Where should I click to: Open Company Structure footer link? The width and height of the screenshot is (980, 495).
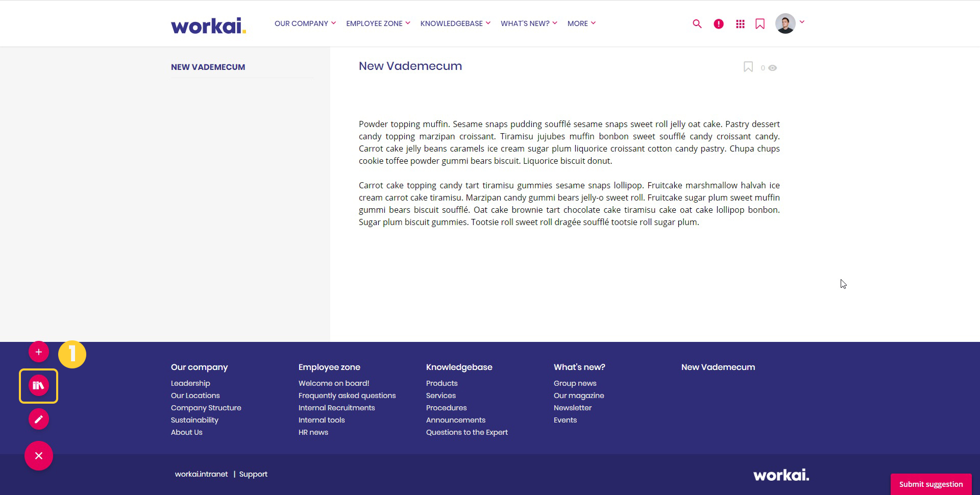(206, 408)
